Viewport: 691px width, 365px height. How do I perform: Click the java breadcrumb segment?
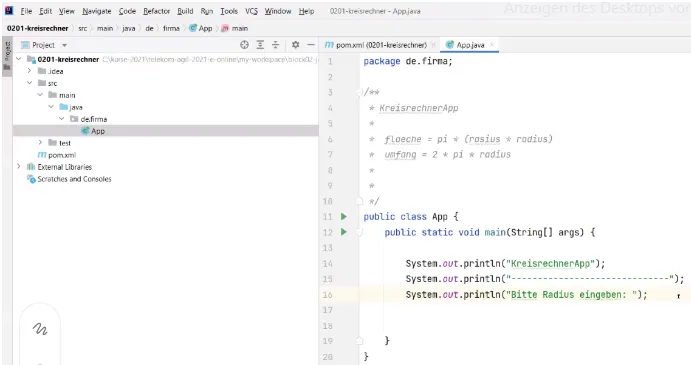click(128, 28)
